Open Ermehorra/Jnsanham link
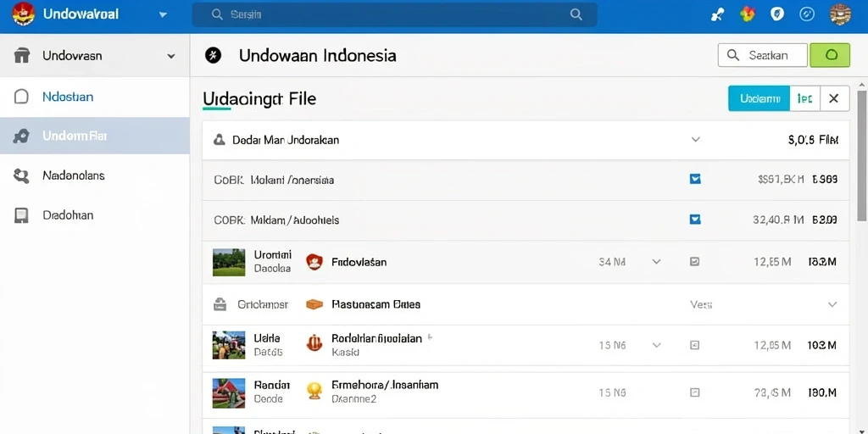The image size is (868, 434). (385, 385)
